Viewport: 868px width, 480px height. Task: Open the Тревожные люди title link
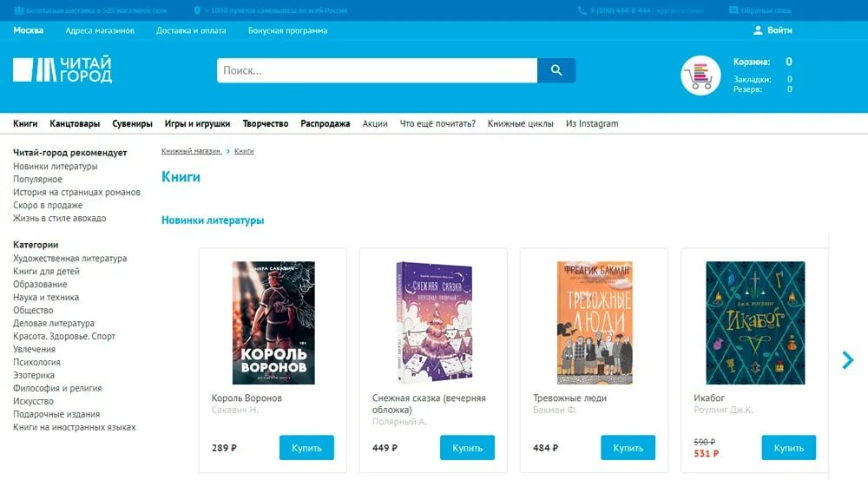(x=569, y=398)
